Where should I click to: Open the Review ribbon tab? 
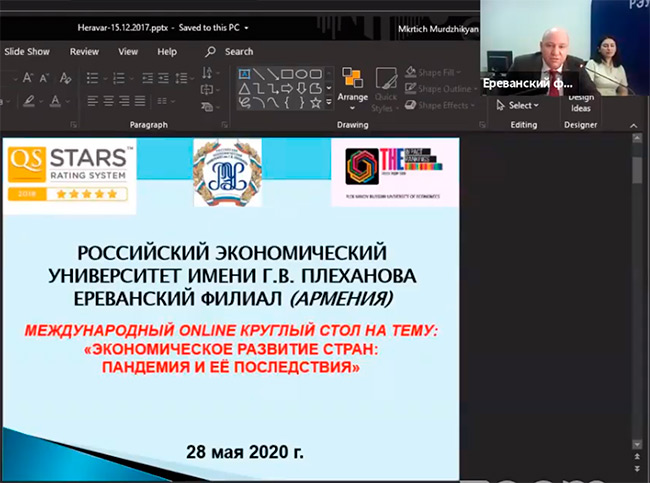click(84, 52)
